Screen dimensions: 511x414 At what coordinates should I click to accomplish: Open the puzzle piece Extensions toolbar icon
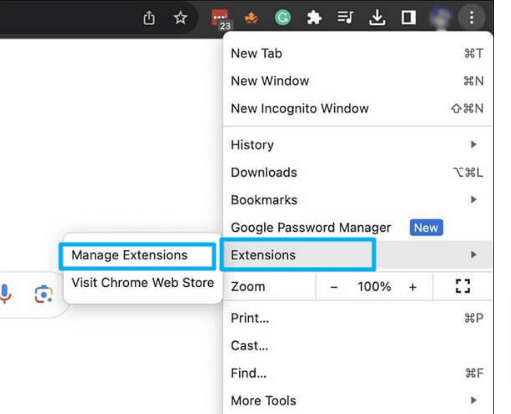coord(314,18)
